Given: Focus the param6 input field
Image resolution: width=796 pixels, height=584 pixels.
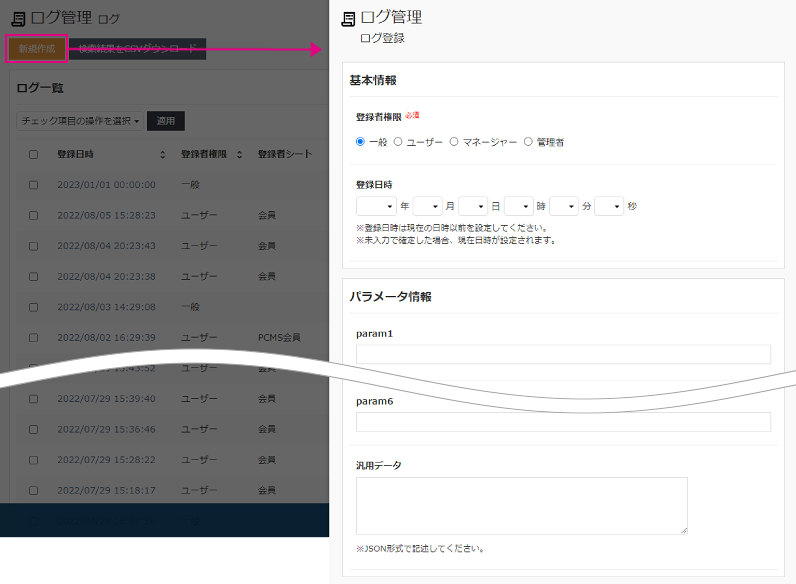Looking at the screenshot, I should pos(563,422).
